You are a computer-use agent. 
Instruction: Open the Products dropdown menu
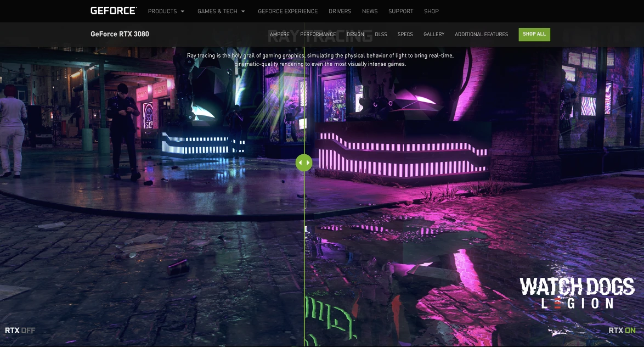[x=166, y=11]
